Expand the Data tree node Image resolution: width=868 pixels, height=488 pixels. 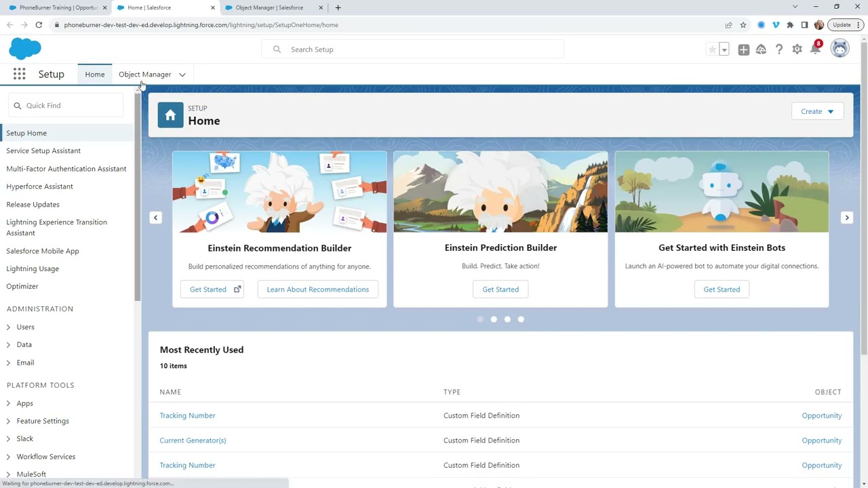(x=8, y=345)
